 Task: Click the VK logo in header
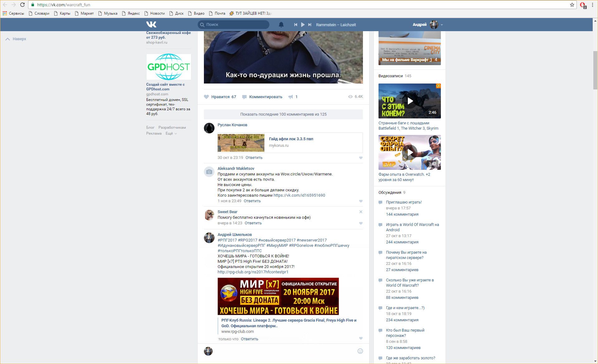pos(151,25)
